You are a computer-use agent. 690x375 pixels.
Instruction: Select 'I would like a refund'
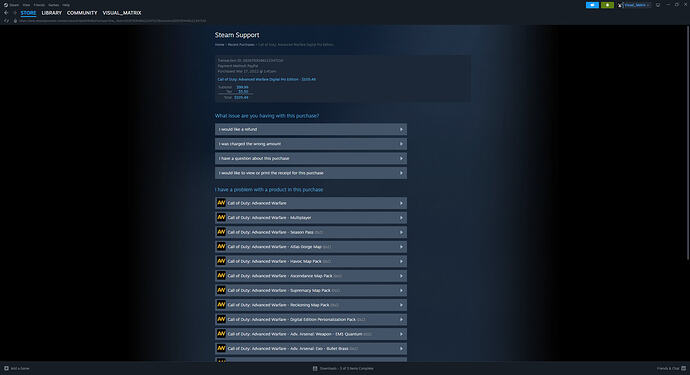tap(311, 129)
